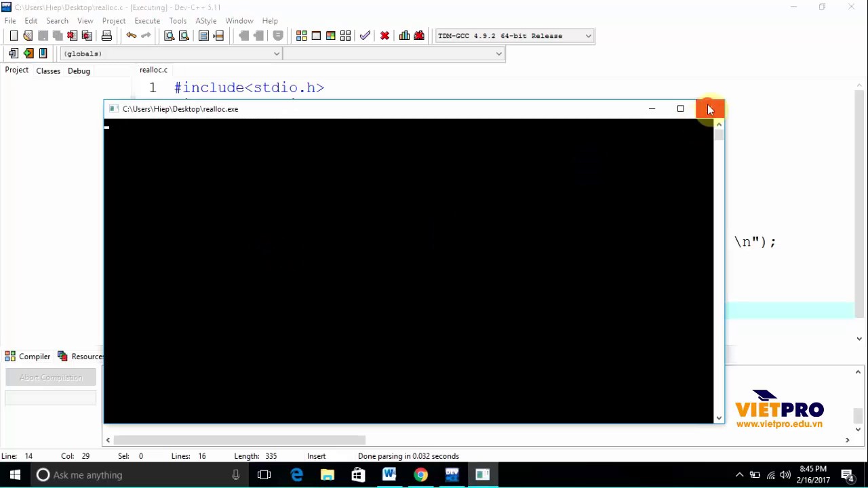Click the Redo arrow icon
This screenshot has width=868, height=488.
pyautogui.click(x=146, y=36)
